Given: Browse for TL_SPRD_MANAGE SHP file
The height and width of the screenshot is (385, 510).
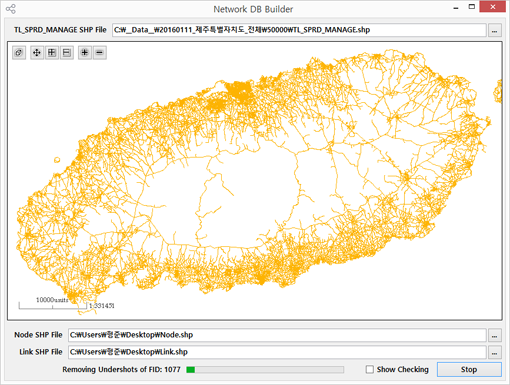Looking at the screenshot, I should click(x=494, y=30).
